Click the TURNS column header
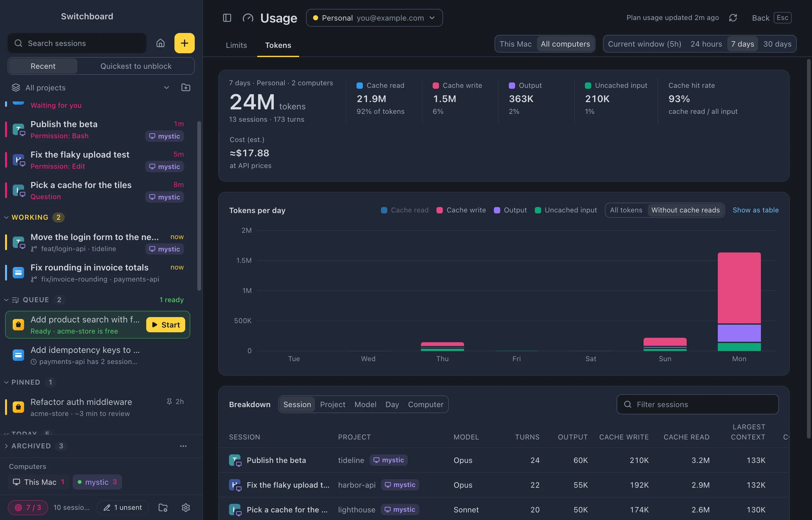This screenshot has width=812, height=520. 527,437
